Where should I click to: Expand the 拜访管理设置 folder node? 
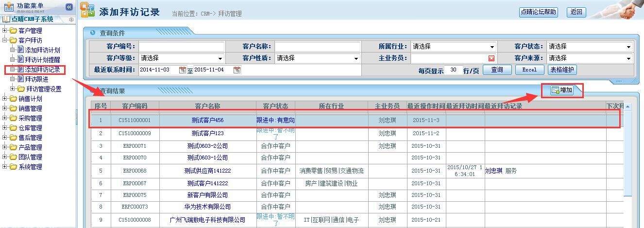point(13,89)
